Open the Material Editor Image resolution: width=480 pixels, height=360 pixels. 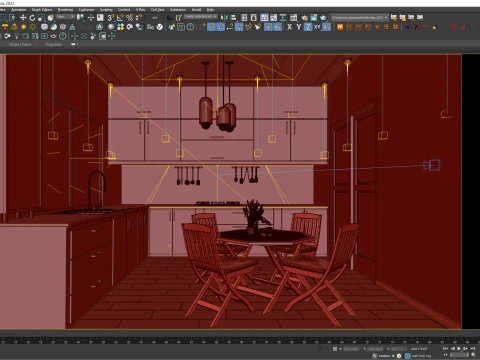tap(293, 17)
